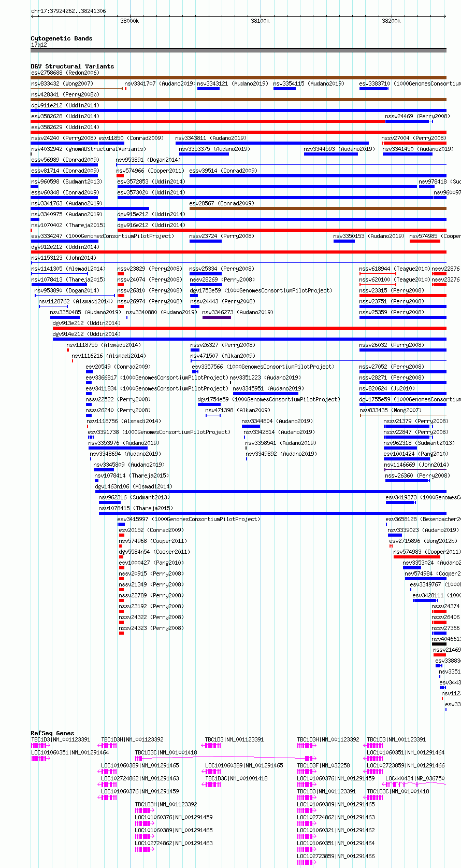The image size is (461, 868).
Task: Click the dgv911e212 (Uddin2014) label
Action: pyautogui.click(x=65, y=105)
